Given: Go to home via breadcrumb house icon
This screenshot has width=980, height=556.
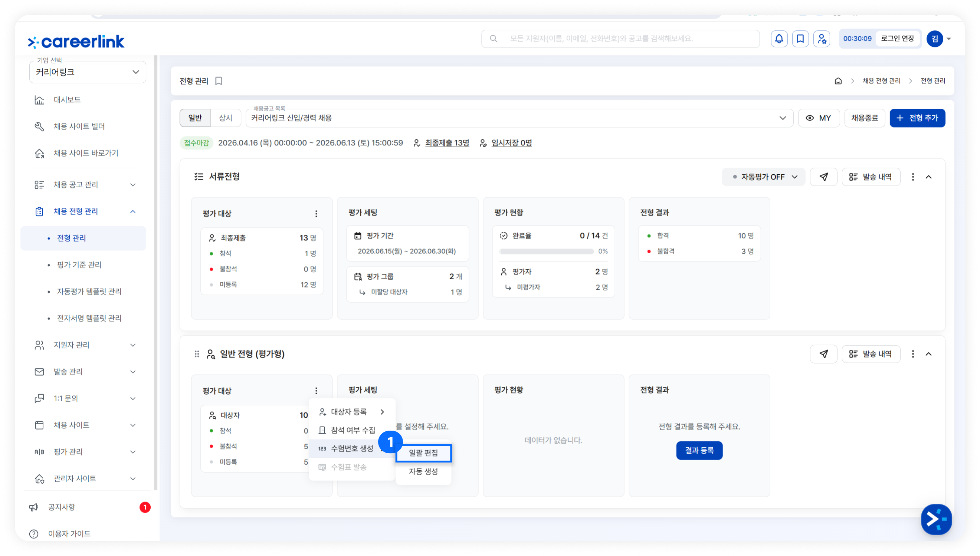Looking at the screenshot, I should [x=838, y=81].
